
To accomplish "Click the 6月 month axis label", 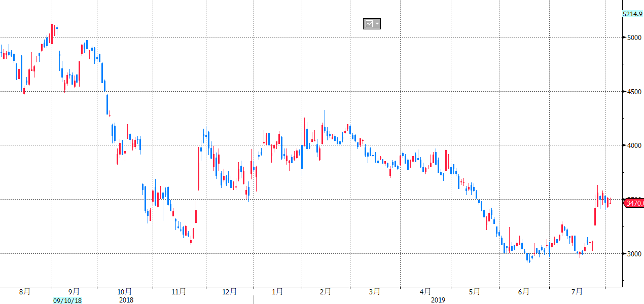I will click(524, 292).
